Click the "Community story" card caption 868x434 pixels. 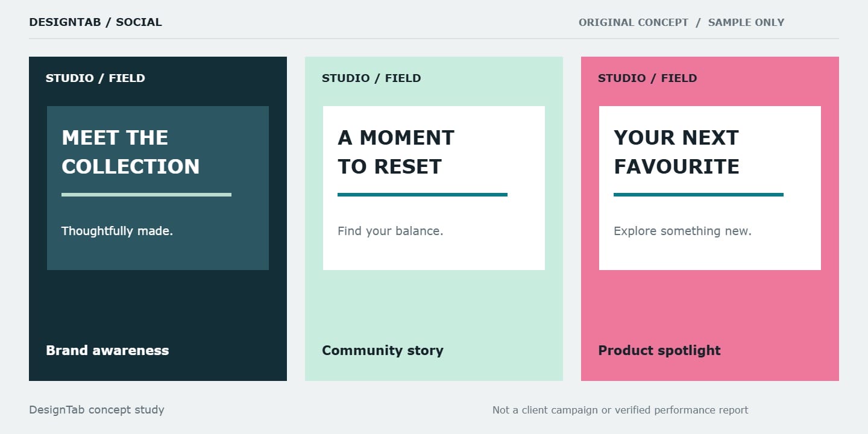(x=383, y=350)
